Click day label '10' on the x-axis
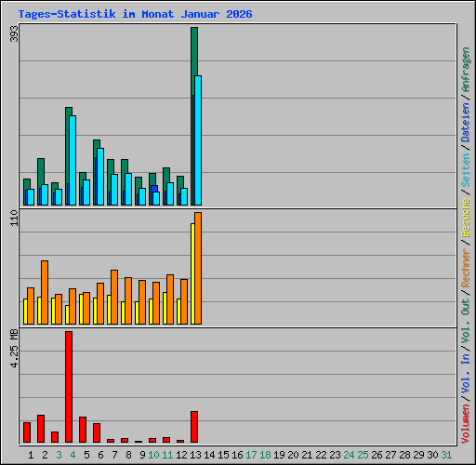476x465 pixels. coord(153,455)
